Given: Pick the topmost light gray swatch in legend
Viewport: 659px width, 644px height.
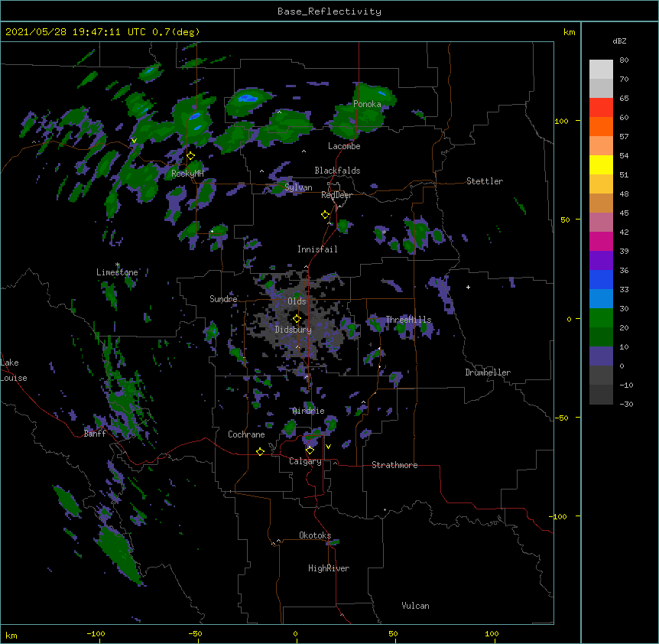Looking at the screenshot, I should click(601, 69).
